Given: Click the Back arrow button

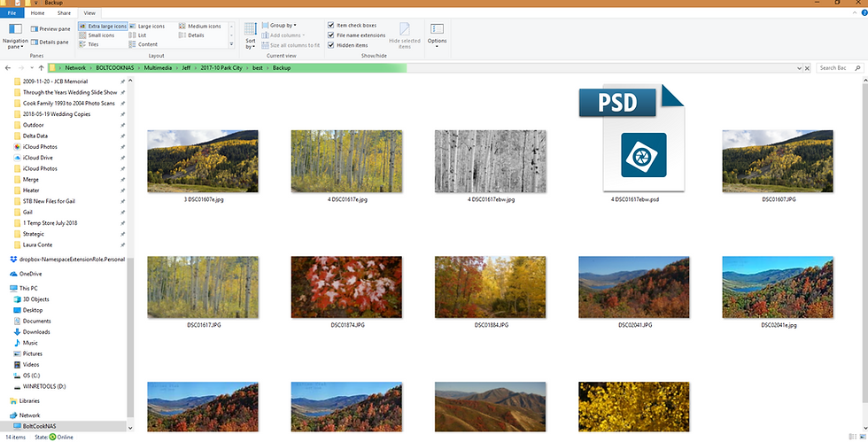Looking at the screenshot, I should click(x=8, y=68).
